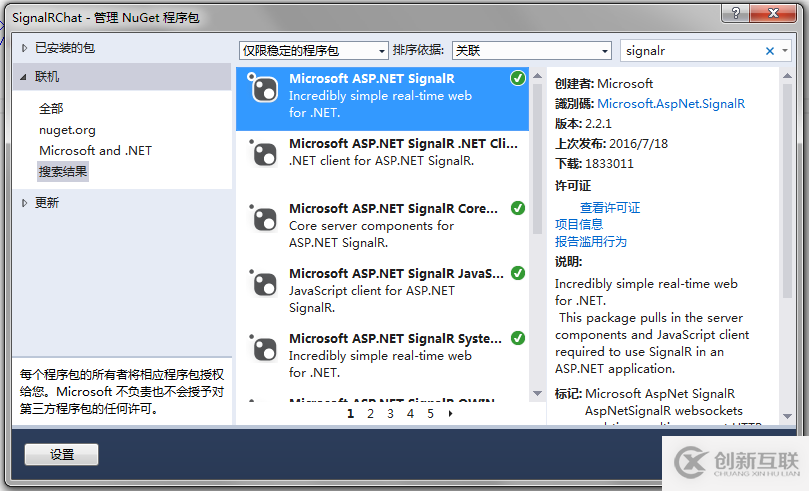Open the Microsoft.AspNet.SignalR identifier link
The image size is (809, 491).
click(x=671, y=104)
